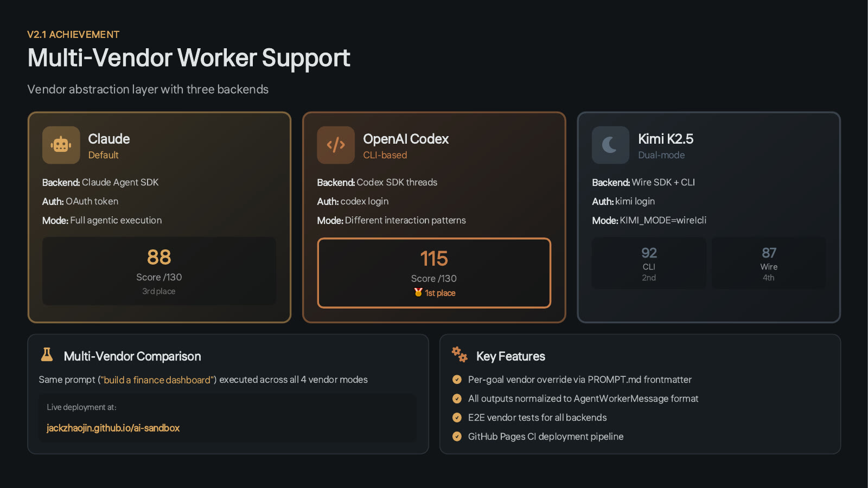The width and height of the screenshot is (868, 488).
Task: Click checkmark beside Per-goal vendor override
Action: point(457,380)
